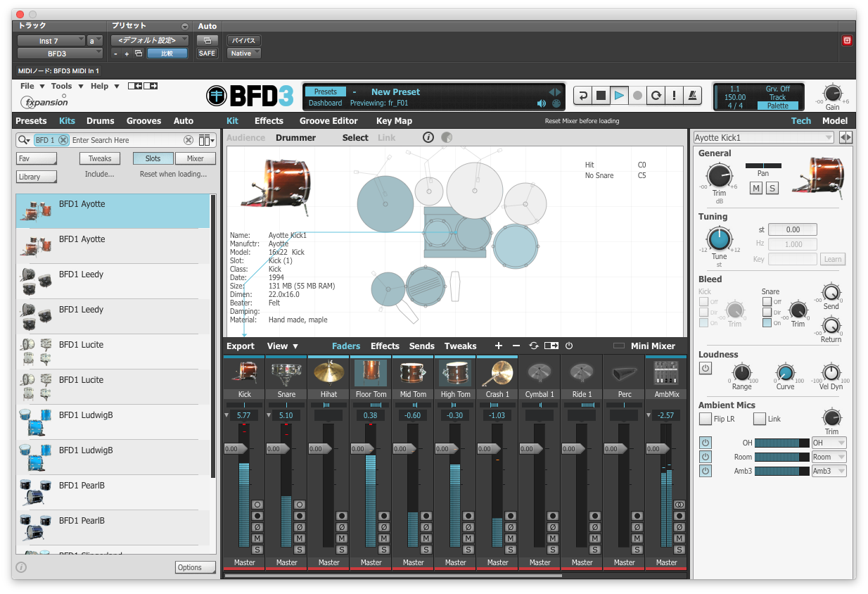
Task: Select the Kick drum channel icon
Action: [x=245, y=373]
